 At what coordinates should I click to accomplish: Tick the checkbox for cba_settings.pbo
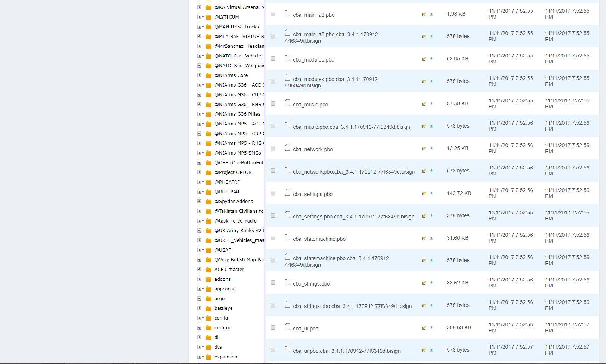[273, 193]
